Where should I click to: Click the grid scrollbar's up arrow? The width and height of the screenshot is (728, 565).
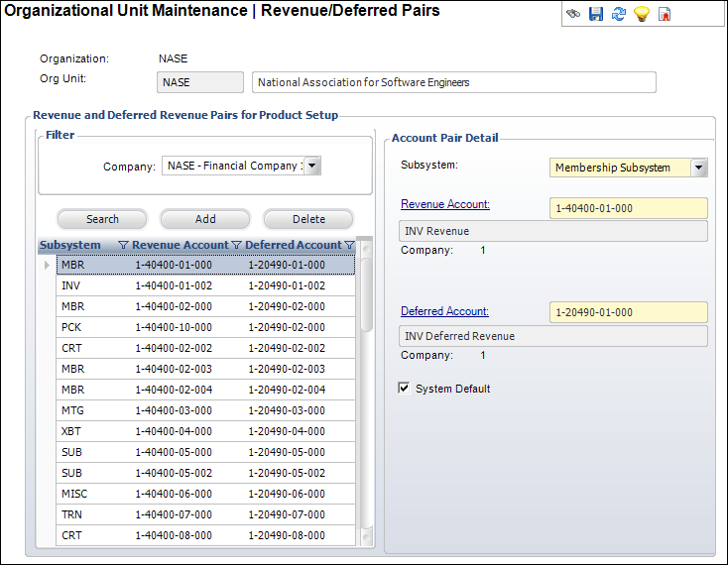coord(366,249)
